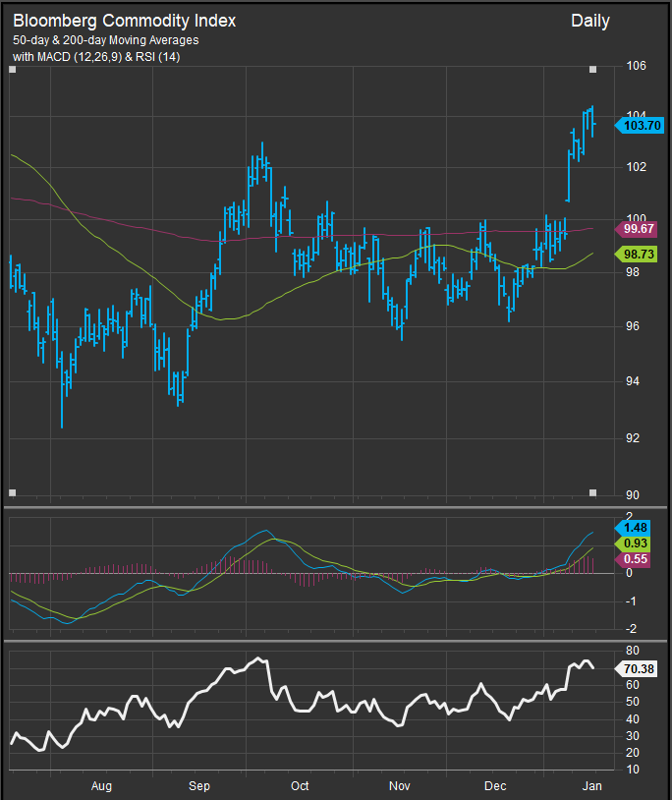This screenshot has height=800, width=672.
Task: Click the 99.67 200-day average tag
Action: (637, 229)
